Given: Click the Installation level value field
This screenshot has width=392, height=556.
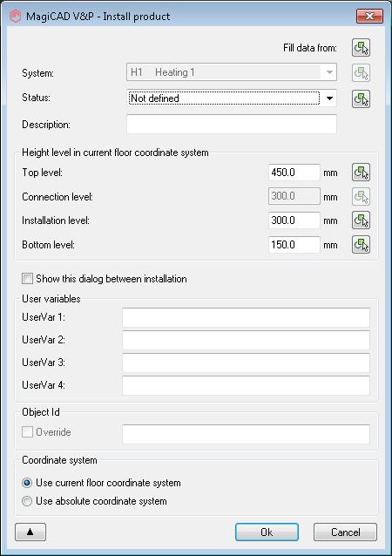Looking at the screenshot, I should [294, 220].
